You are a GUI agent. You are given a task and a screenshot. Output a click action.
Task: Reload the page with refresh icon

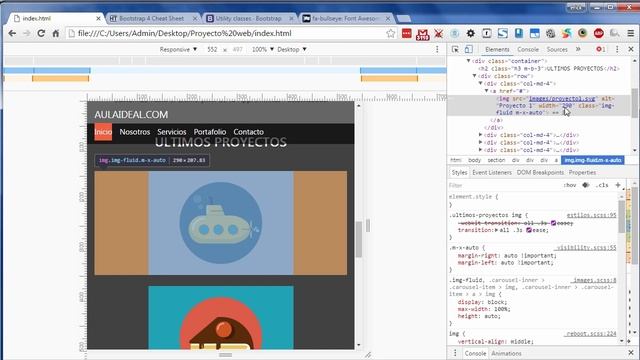coord(41,33)
